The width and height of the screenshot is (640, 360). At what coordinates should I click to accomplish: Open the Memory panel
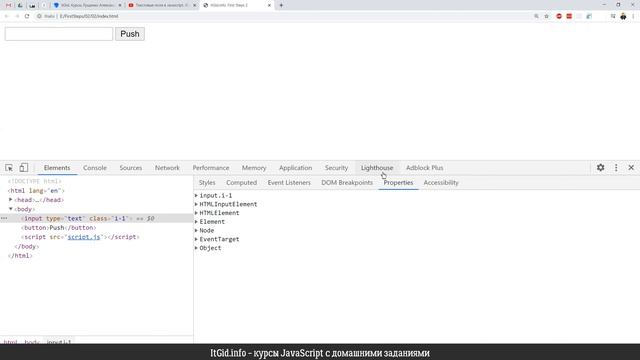(254, 168)
